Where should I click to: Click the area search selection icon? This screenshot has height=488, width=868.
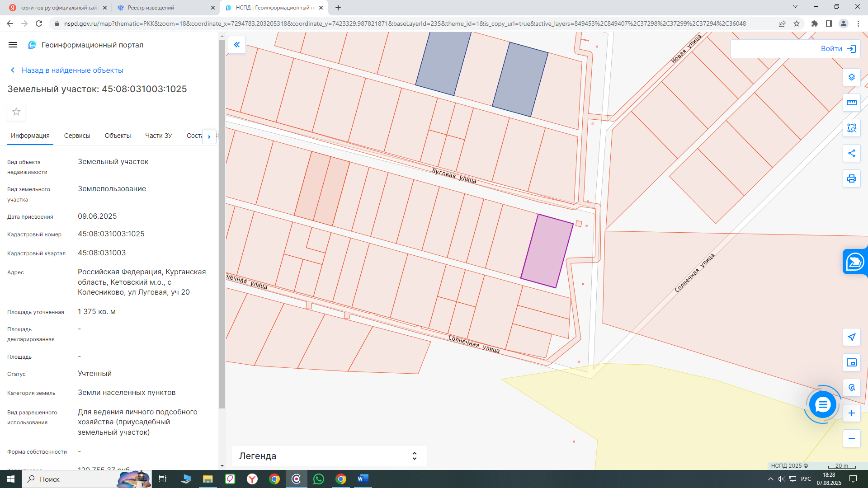pyautogui.click(x=851, y=128)
